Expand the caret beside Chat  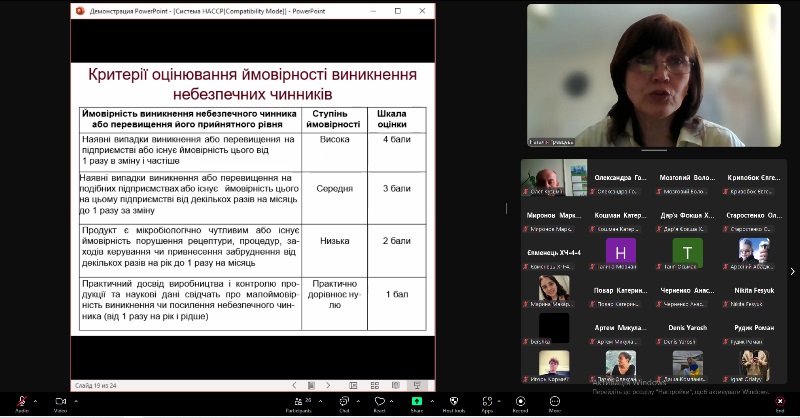(358, 401)
